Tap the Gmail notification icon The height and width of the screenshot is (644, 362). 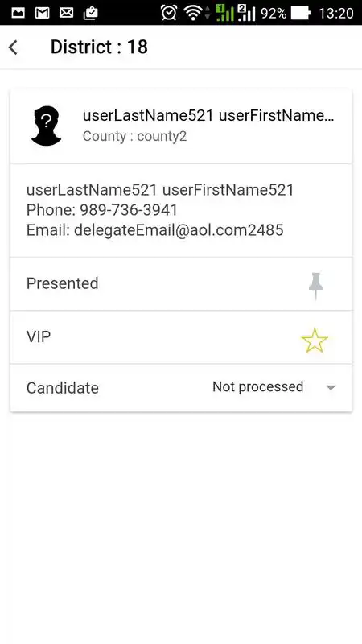click(x=42, y=13)
